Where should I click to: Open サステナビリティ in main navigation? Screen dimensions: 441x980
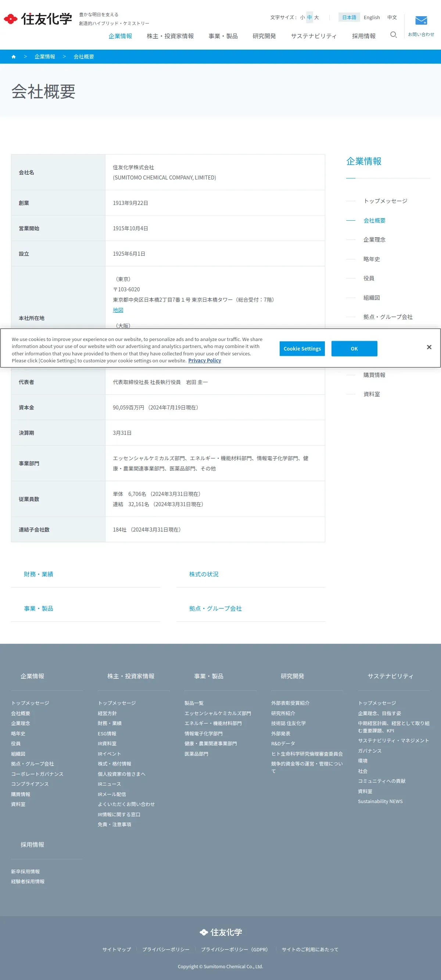[x=313, y=36]
